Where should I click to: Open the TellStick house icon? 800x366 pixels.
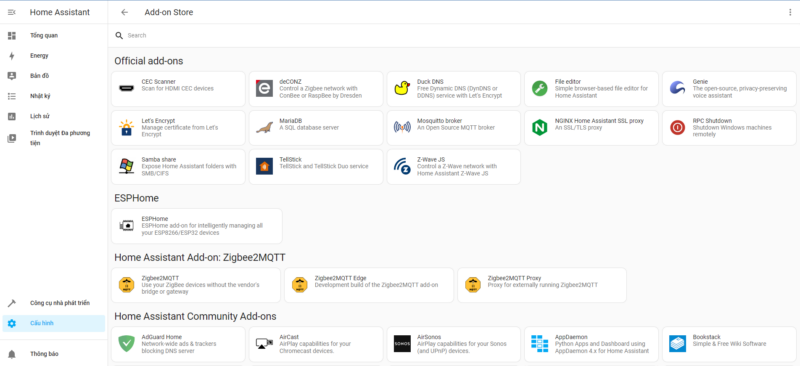[264, 166]
